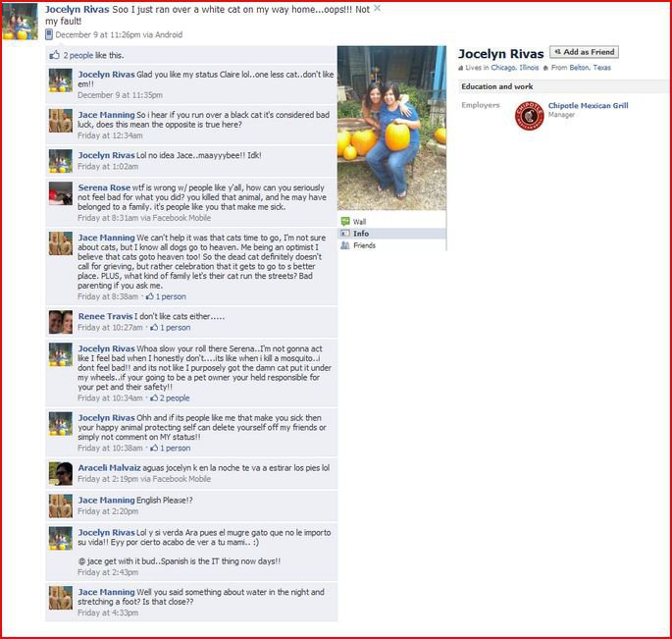Click Renee Travis's avatar thumbnail
672x639 pixels.
(61, 322)
